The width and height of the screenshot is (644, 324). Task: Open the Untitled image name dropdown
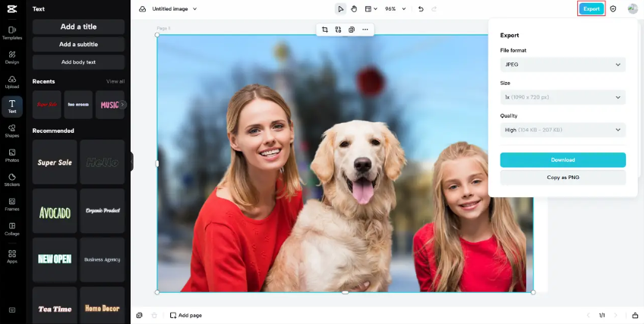coord(175,8)
